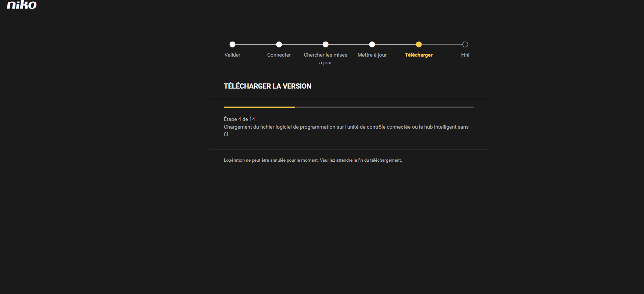This screenshot has height=294, width=644.
Task: Click the stepper line between Télécharger and Fini
Action: coord(442,44)
